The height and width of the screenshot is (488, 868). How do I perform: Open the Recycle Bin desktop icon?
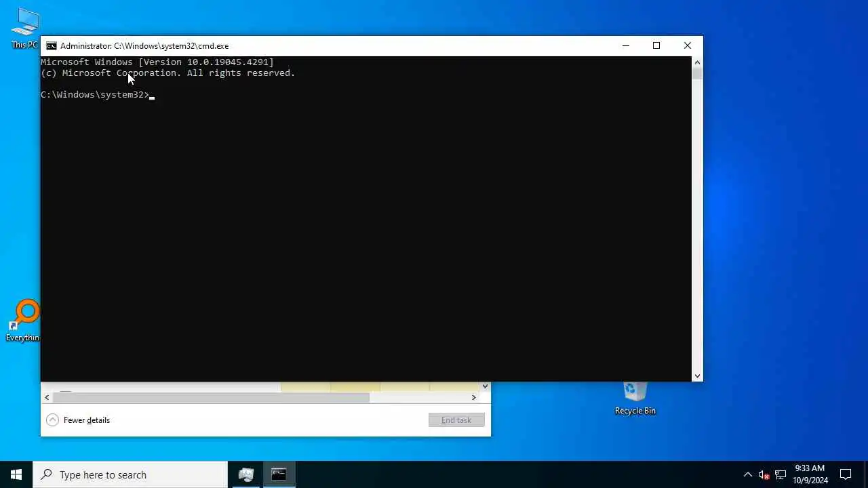coord(635,399)
